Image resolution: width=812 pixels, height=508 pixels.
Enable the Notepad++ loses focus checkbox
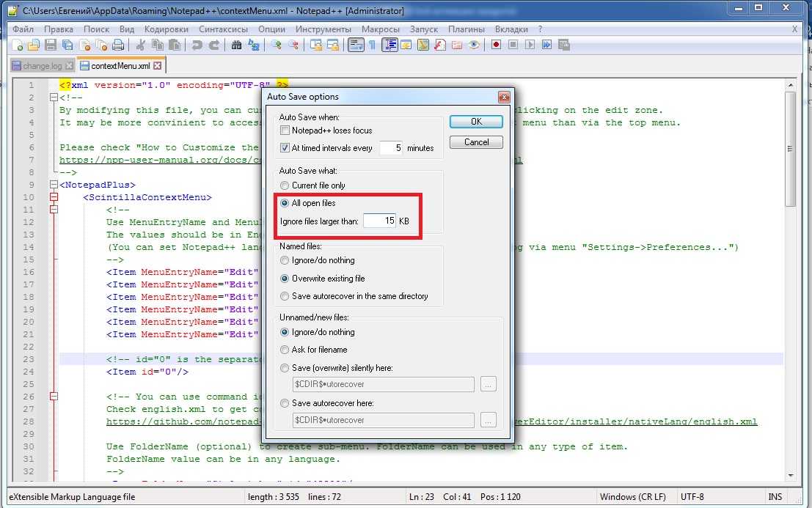click(285, 130)
